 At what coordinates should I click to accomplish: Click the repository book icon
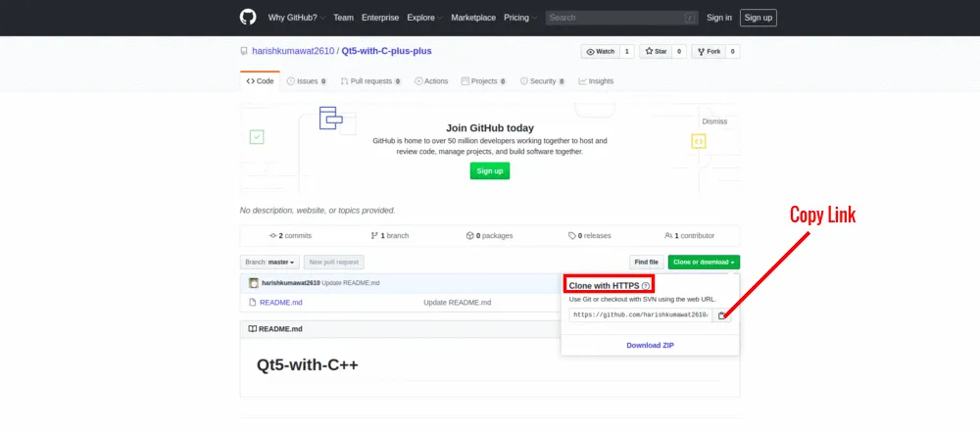[x=244, y=51]
